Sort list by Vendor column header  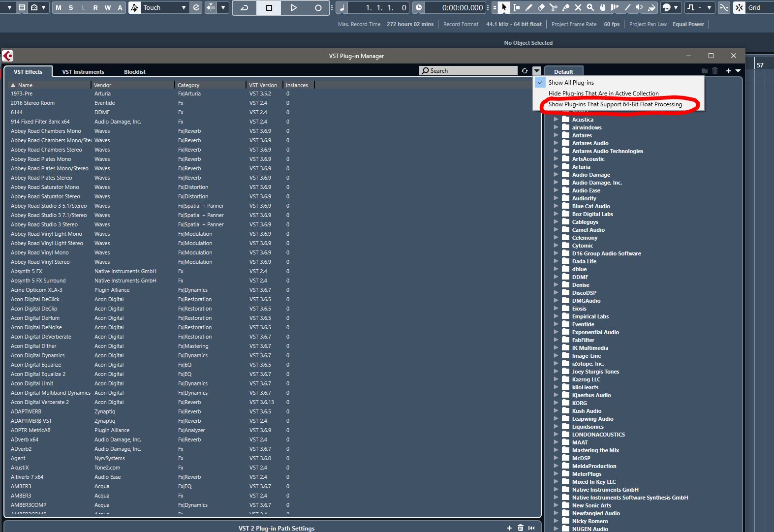(133, 85)
